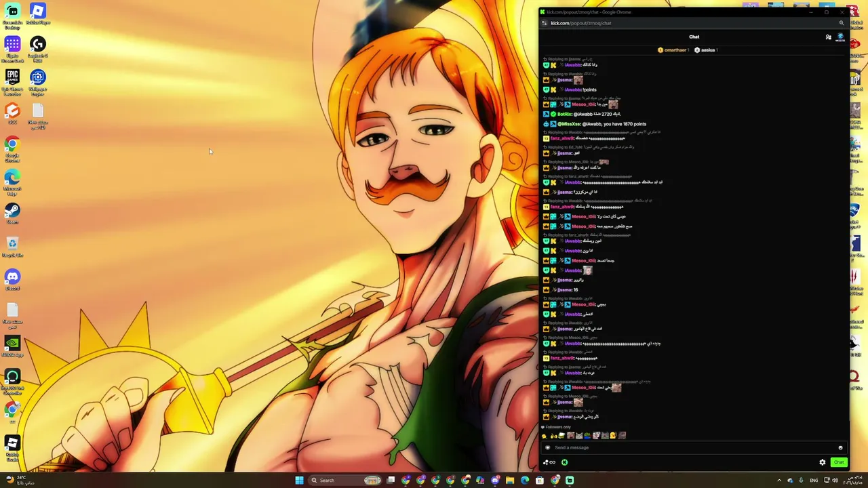Click the Windows Start button
868x488 pixels.
point(299,480)
